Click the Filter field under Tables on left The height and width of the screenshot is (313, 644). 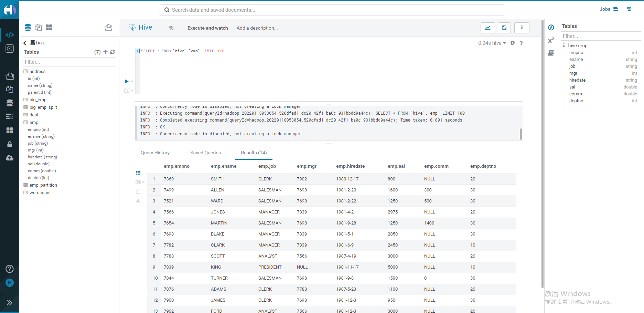tap(69, 62)
